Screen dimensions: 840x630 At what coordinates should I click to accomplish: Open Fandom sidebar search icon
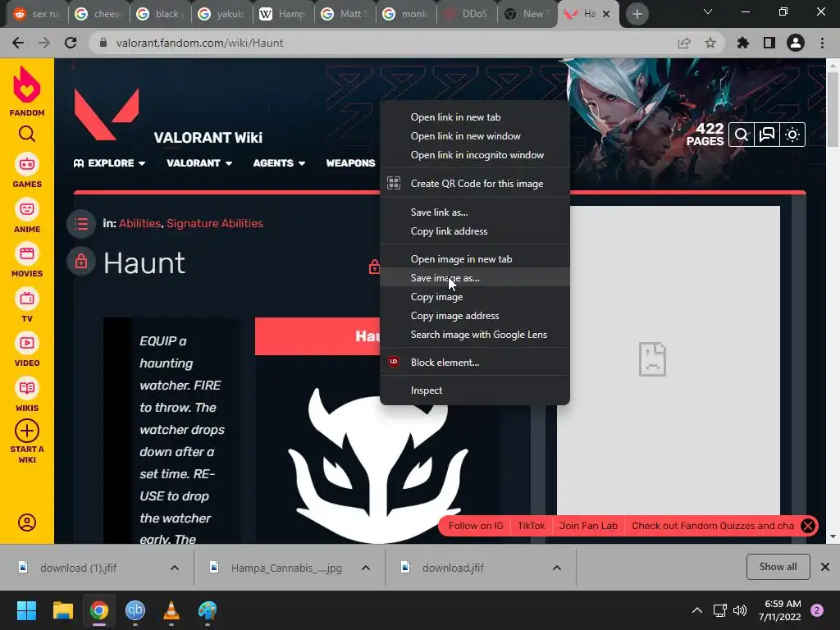coord(27,134)
